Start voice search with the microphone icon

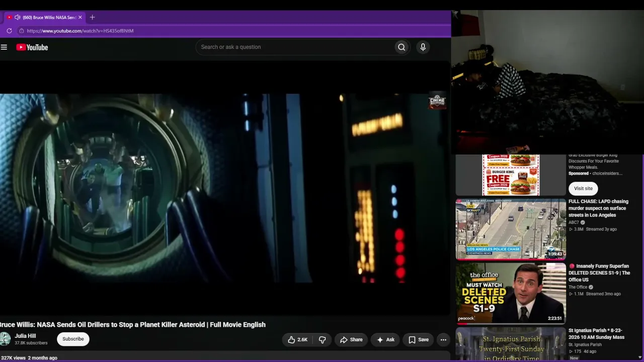[423, 47]
